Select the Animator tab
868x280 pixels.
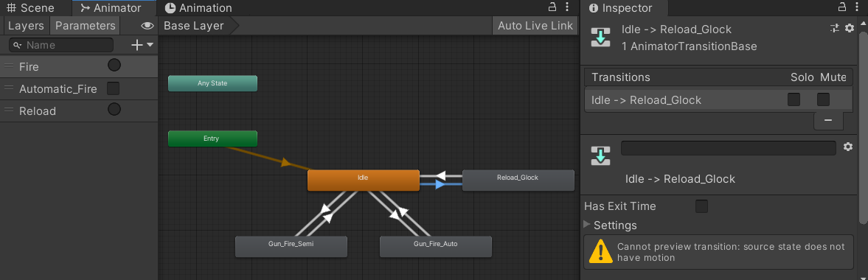pos(110,8)
